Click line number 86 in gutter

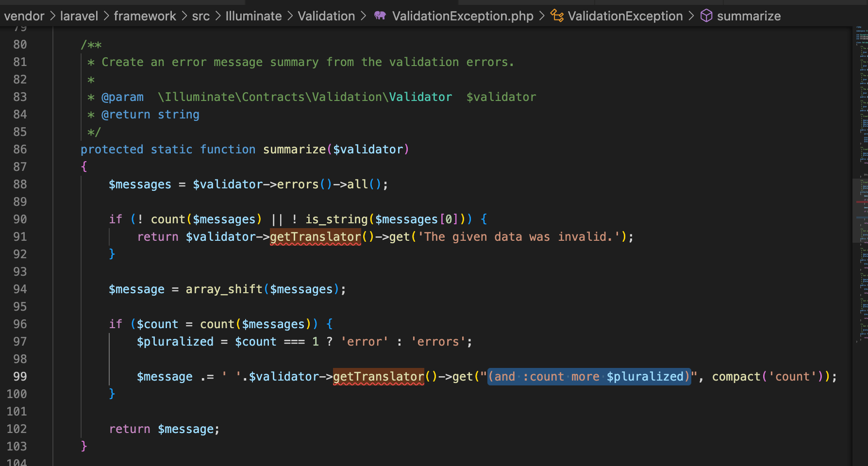tap(20, 150)
